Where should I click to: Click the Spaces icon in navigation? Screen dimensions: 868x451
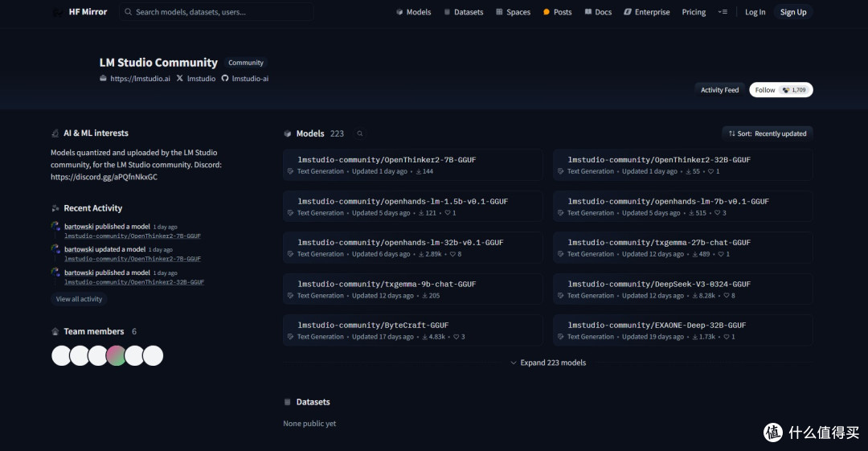coord(499,12)
